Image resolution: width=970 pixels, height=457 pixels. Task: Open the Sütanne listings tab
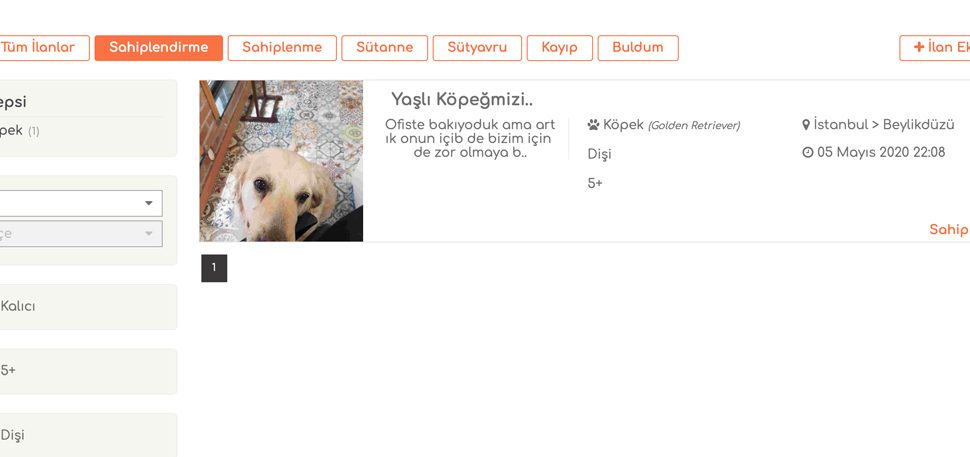pyautogui.click(x=384, y=48)
